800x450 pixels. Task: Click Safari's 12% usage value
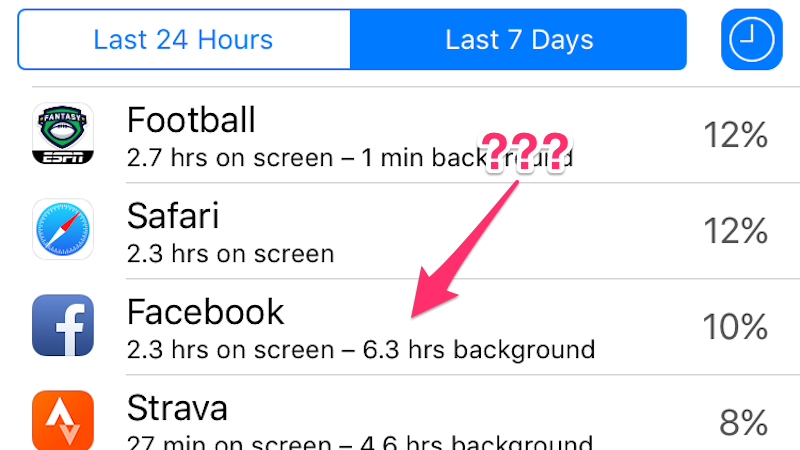[735, 231]
